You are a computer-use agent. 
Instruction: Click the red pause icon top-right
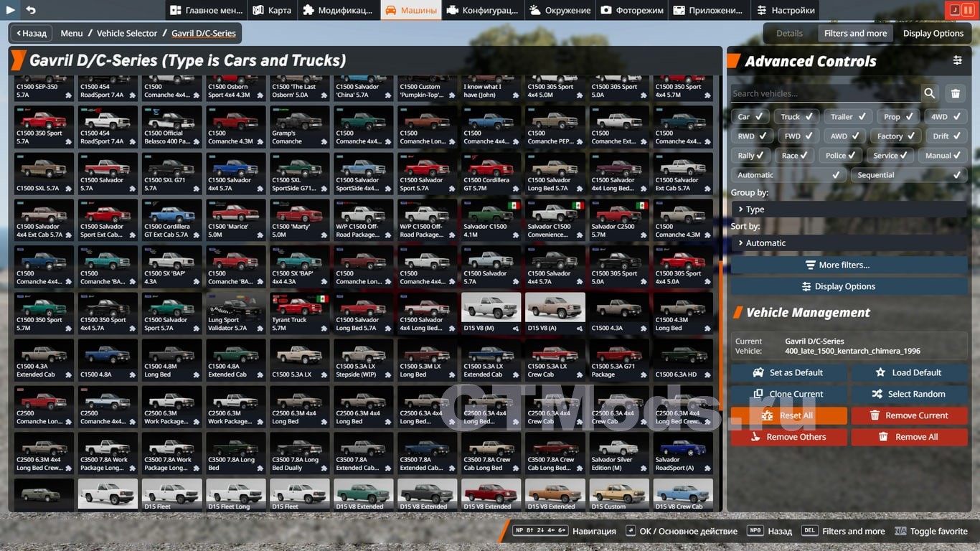coord(968,10)
